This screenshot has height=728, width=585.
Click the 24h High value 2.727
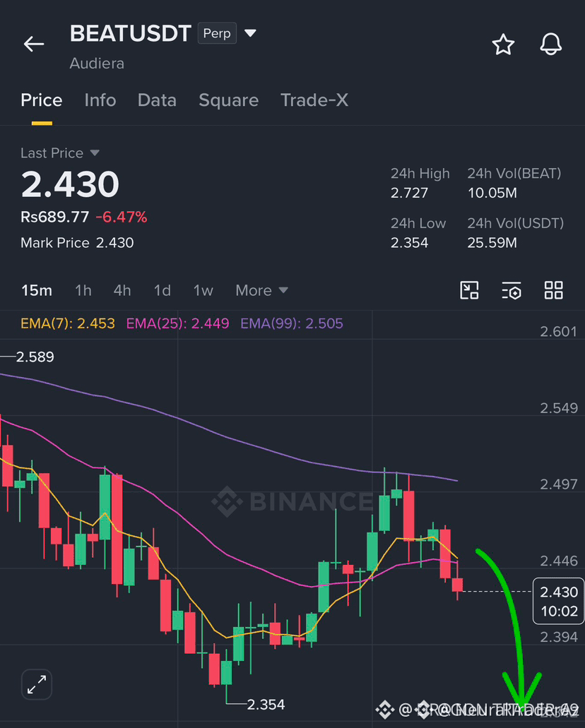[x=409, y=193]
